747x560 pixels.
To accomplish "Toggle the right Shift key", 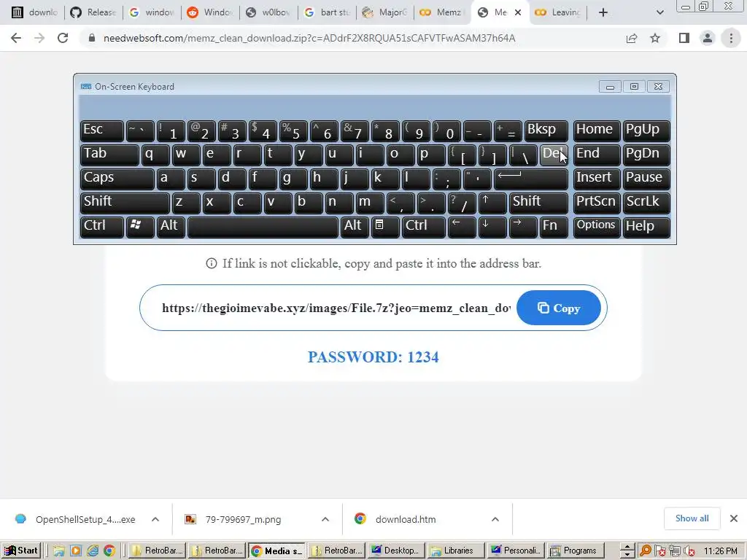I will tap(539, 203).
